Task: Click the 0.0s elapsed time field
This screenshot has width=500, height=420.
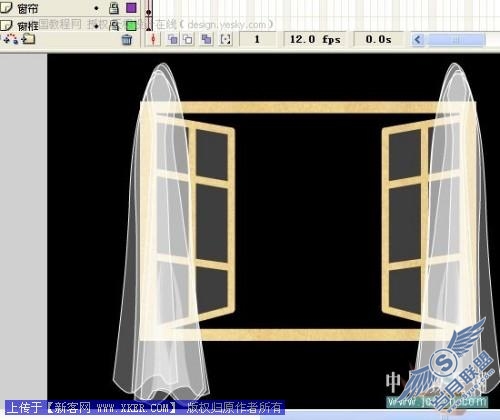Action: point(378,39)
